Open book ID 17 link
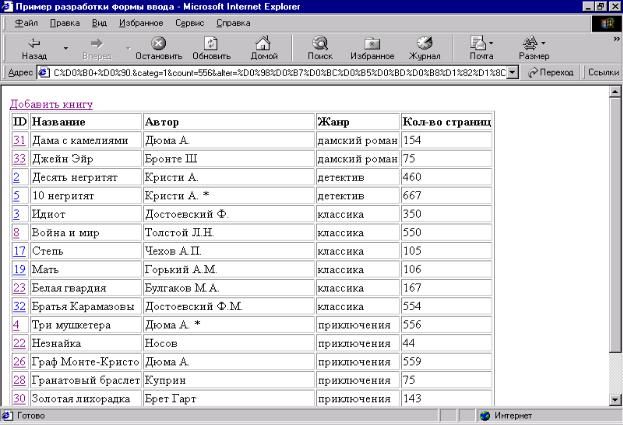 tap(19, 251)
